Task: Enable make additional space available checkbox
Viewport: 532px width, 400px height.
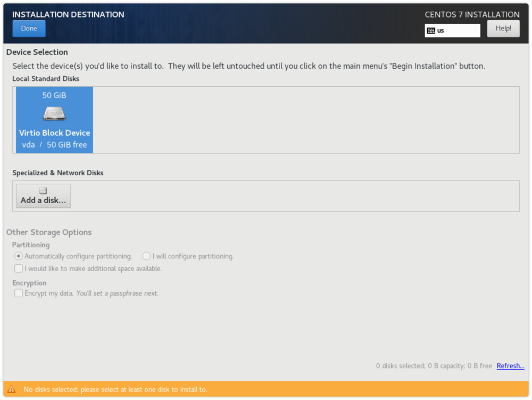Action: click(18, 268)
